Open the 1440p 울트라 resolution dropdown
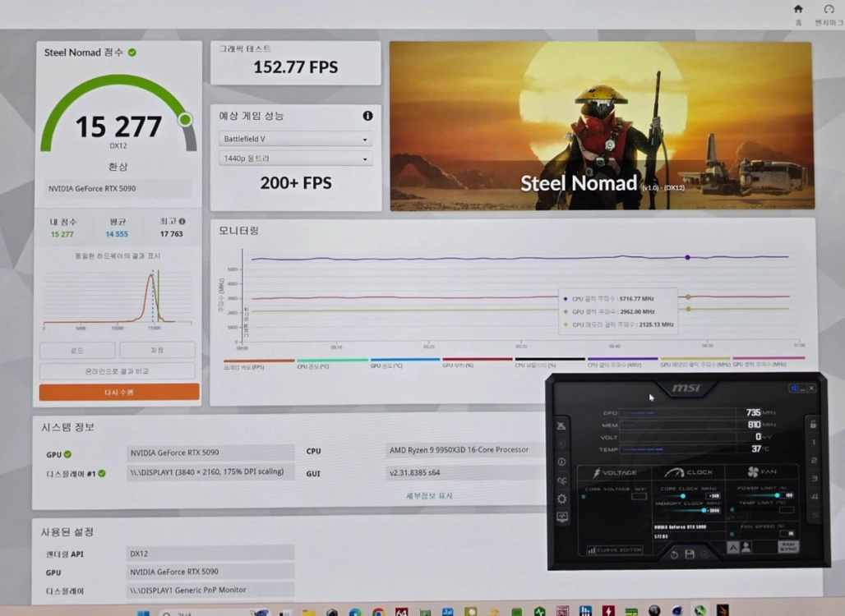This screenshot has height=616, width=845. point(295,159)
